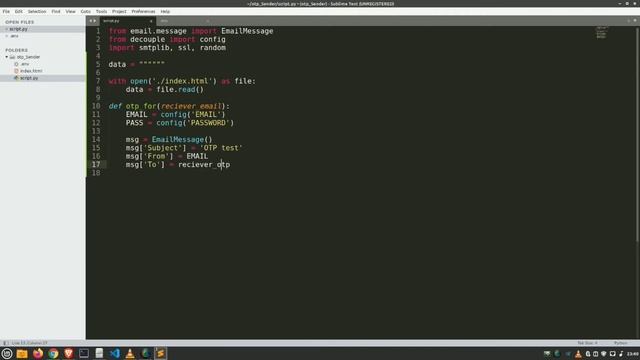Screen dimensions: 640x360
Task: Open the Python syntax selector in status bar
Action: [x=620, y=343]
